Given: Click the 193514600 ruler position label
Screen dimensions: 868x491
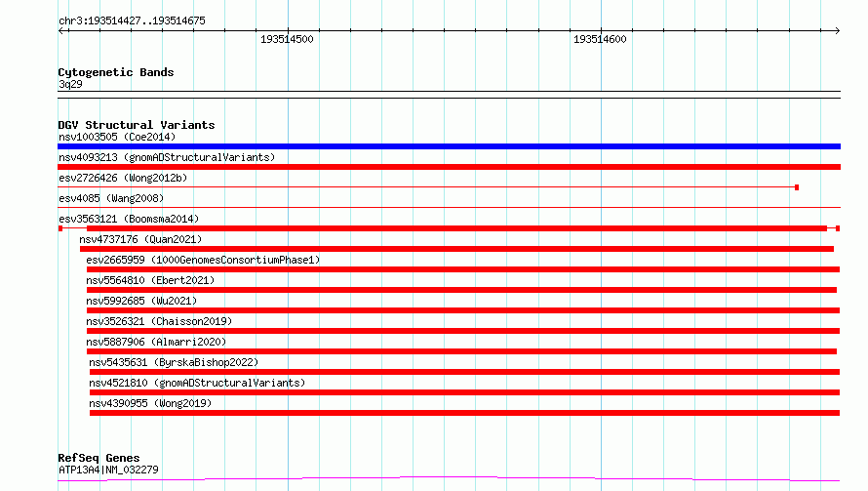Looking at the screenshot, I should pyautogui.click(x=600, y=39).
